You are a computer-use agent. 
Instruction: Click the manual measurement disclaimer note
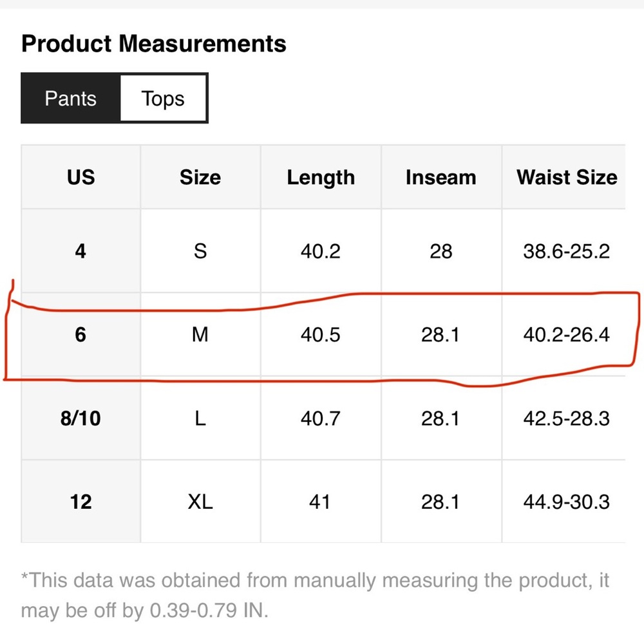coord(315,595)
